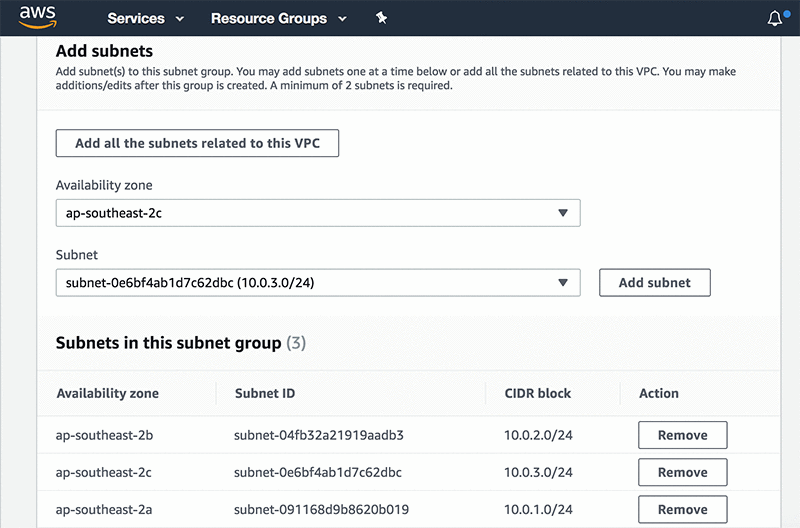
Task: Click the Availability zone column header
Action: click(107, 393)
